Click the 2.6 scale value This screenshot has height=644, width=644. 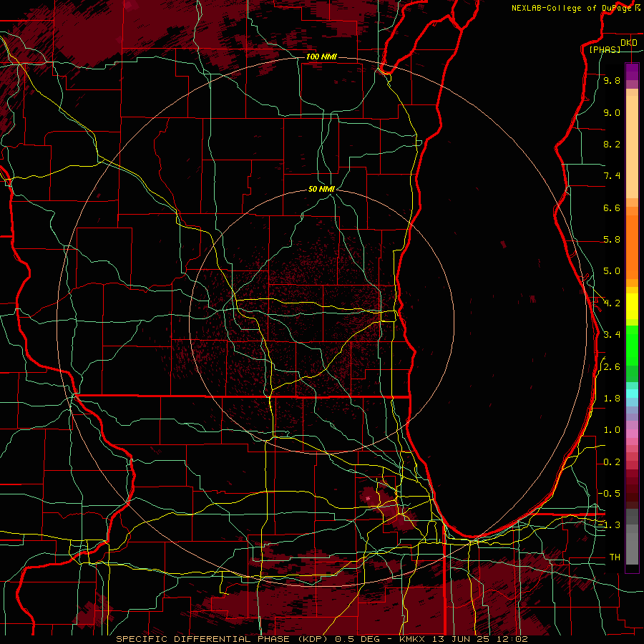612,367
